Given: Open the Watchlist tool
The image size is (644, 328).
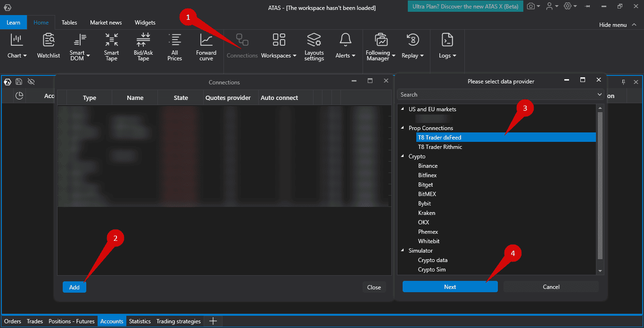Looking at the screenshot, I should click(x=49, y=46).
